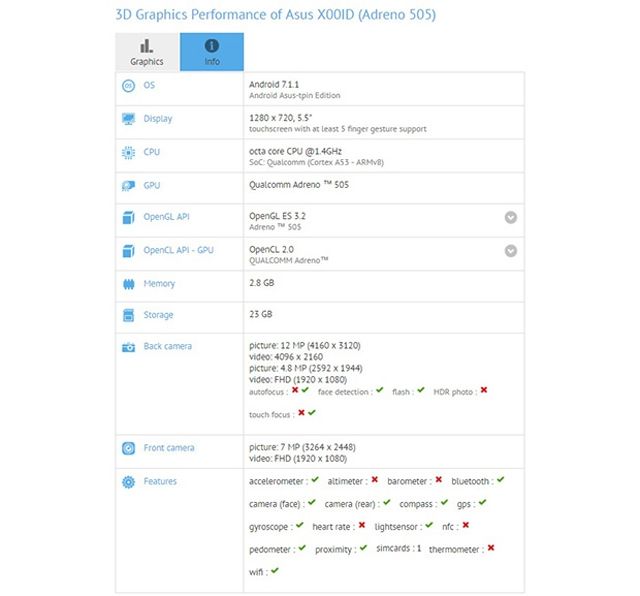Expand the OpenCL 2.0 details arrow

(x=511, y=251)
